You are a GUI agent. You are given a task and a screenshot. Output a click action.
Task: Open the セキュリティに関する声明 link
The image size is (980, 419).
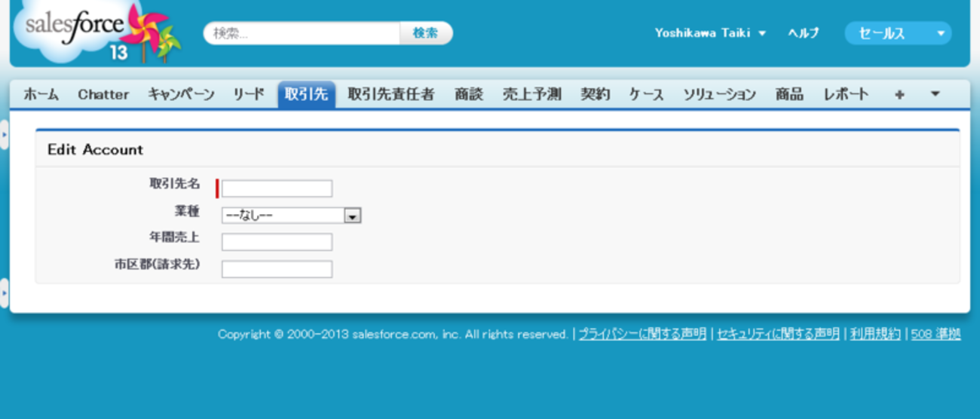click(x=778, y=334)
